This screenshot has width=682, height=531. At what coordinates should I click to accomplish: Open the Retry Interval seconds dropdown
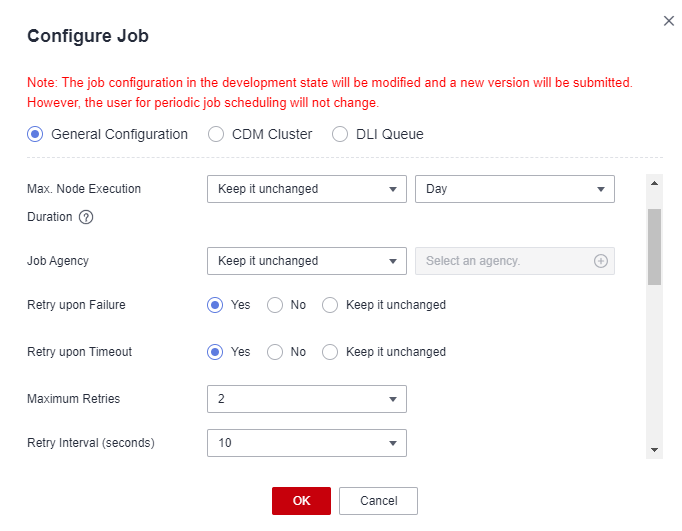pyautogui.click(x=307, y=443)
